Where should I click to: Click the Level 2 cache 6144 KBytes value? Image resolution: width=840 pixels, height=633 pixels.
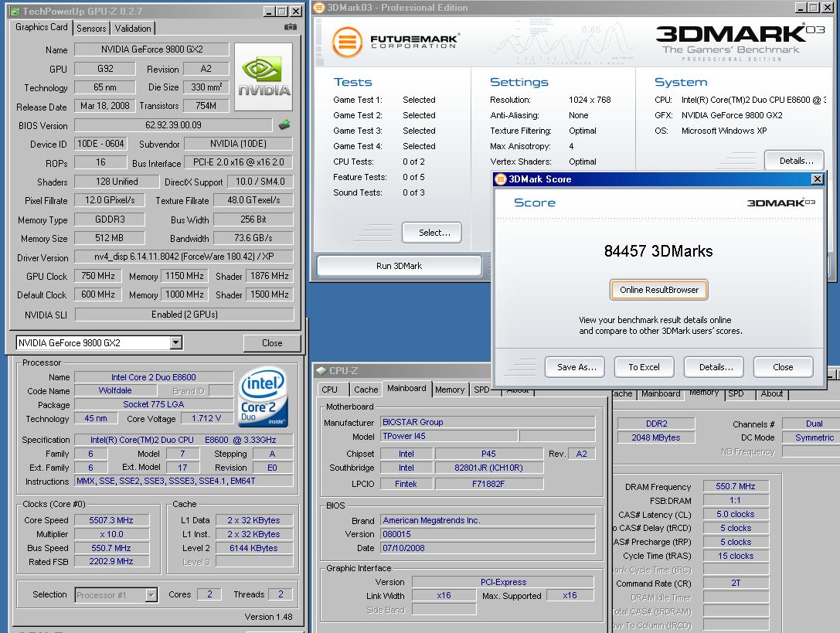point(253,548)
